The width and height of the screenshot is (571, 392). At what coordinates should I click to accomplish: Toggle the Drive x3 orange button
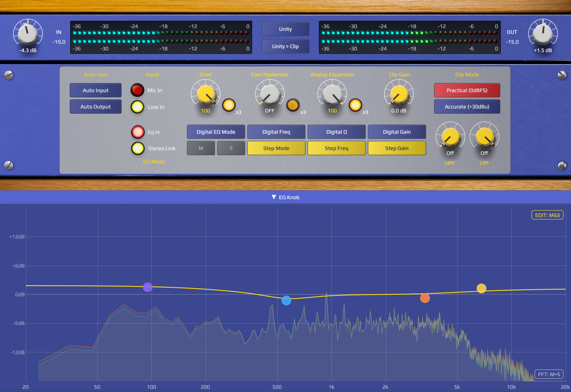coord(229,105)
